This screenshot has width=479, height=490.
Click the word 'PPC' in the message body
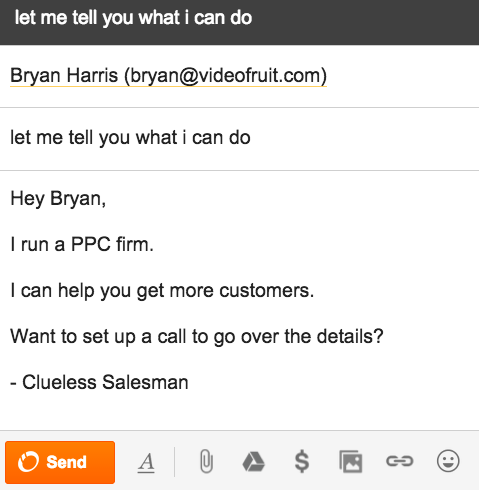pos(91,244)
